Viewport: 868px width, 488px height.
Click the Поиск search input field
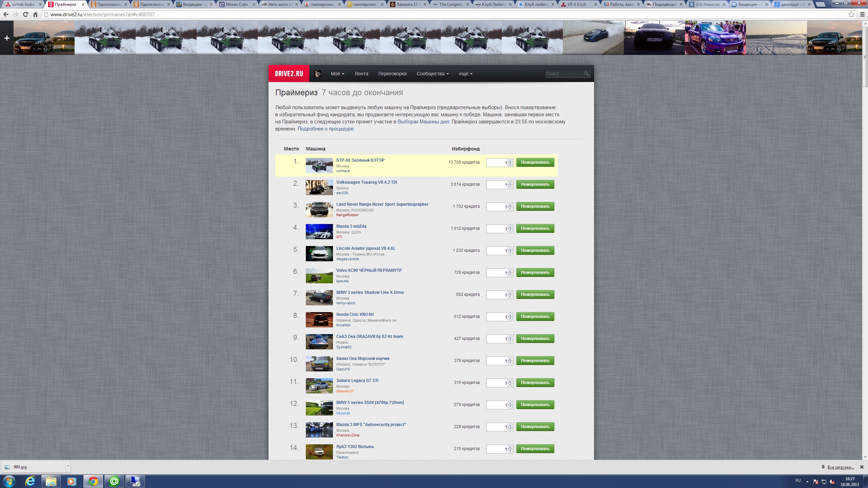pyautogui.click(x=564, y=74)
